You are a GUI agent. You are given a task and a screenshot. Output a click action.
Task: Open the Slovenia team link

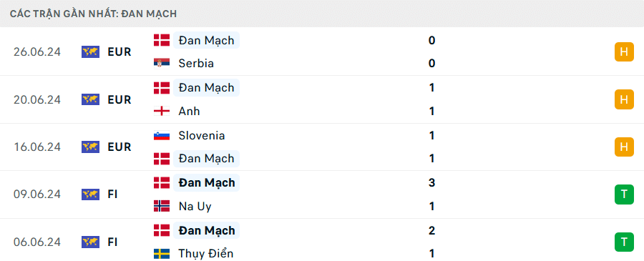tap(202, 135)
